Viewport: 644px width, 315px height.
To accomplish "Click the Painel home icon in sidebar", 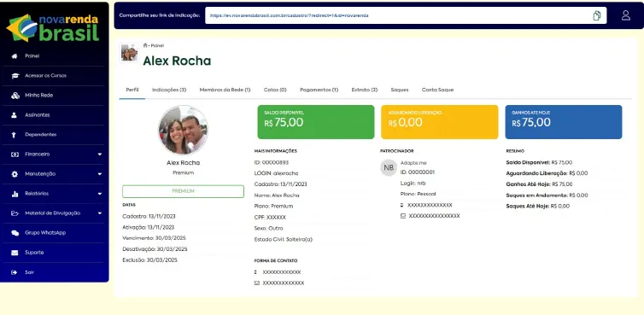I will click(15, 55).
